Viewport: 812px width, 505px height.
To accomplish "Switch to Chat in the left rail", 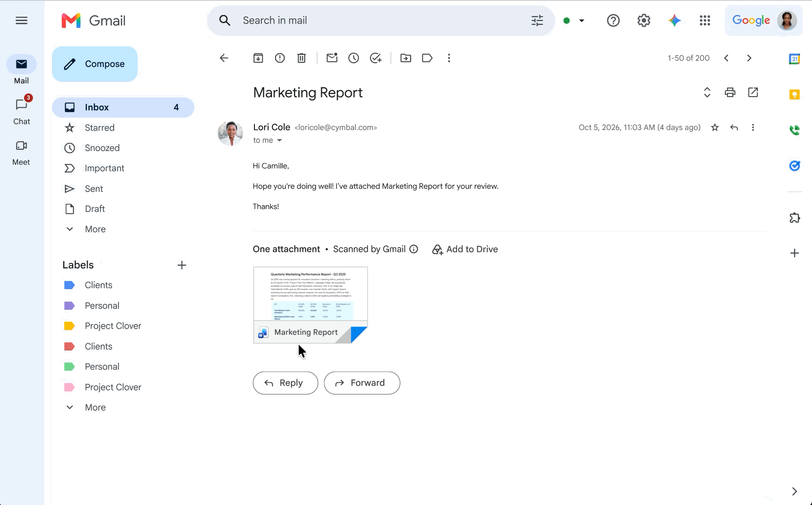I will tap(21, 110).
